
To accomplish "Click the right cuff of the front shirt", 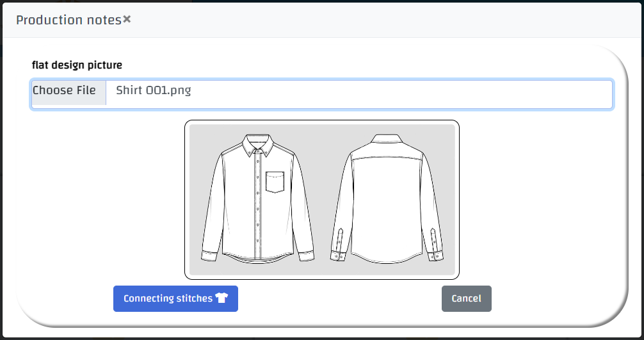I will (306, 255).
